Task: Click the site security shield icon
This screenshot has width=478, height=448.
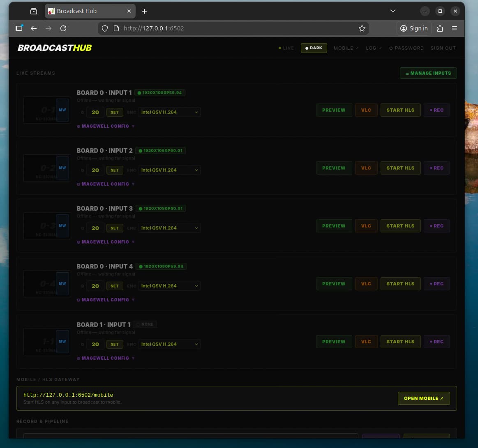Action: tap(105, 28)
